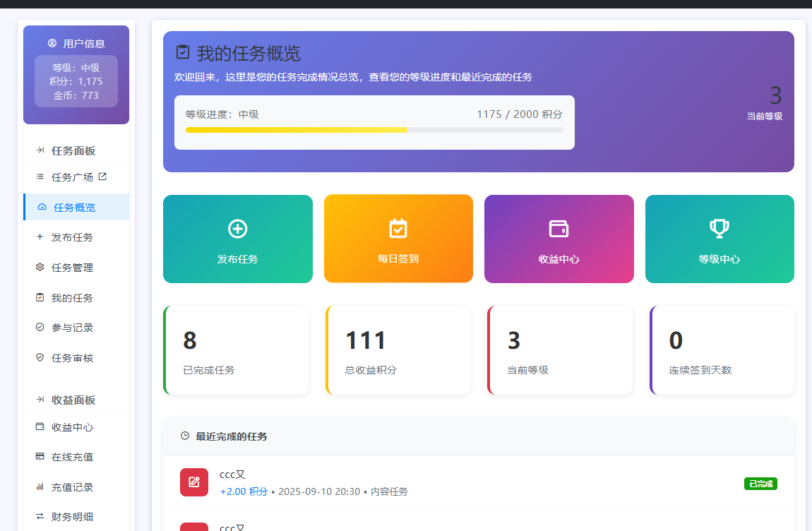
Task: Click the wallet icon on 收益中心 card
Action: click(x=559, y=229)
